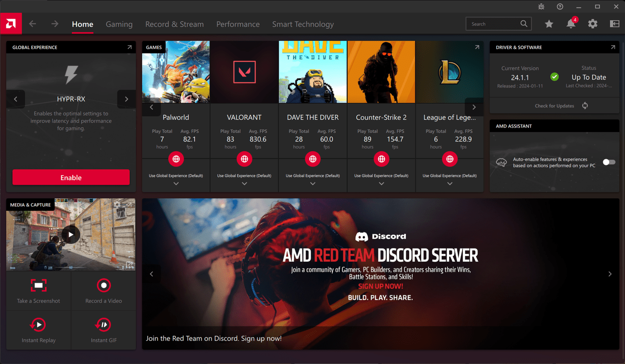Start recording with Record a Video icon

click(x=103, y=286)
